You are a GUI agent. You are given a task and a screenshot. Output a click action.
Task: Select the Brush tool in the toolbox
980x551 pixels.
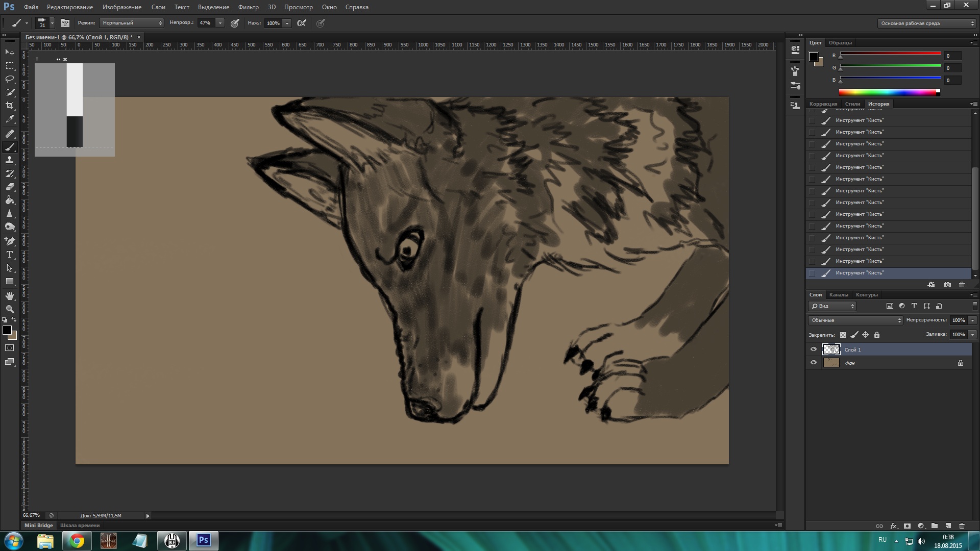(9, 147)
